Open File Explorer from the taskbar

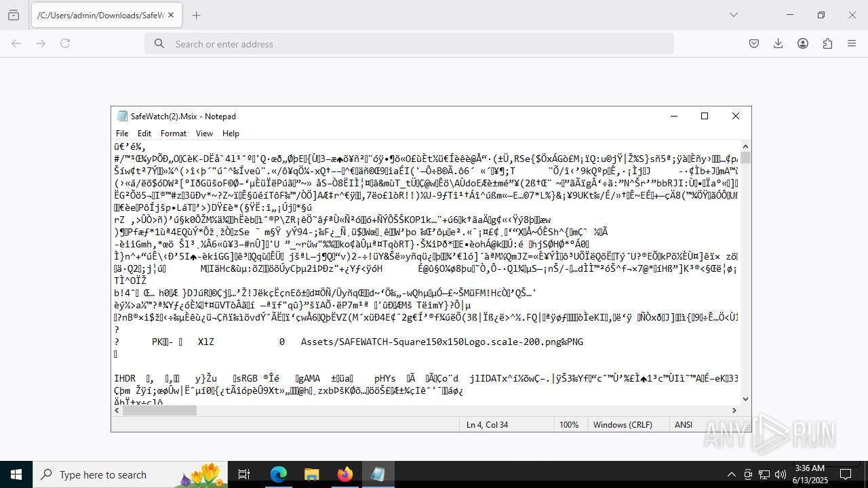click(x=311, y=474)
